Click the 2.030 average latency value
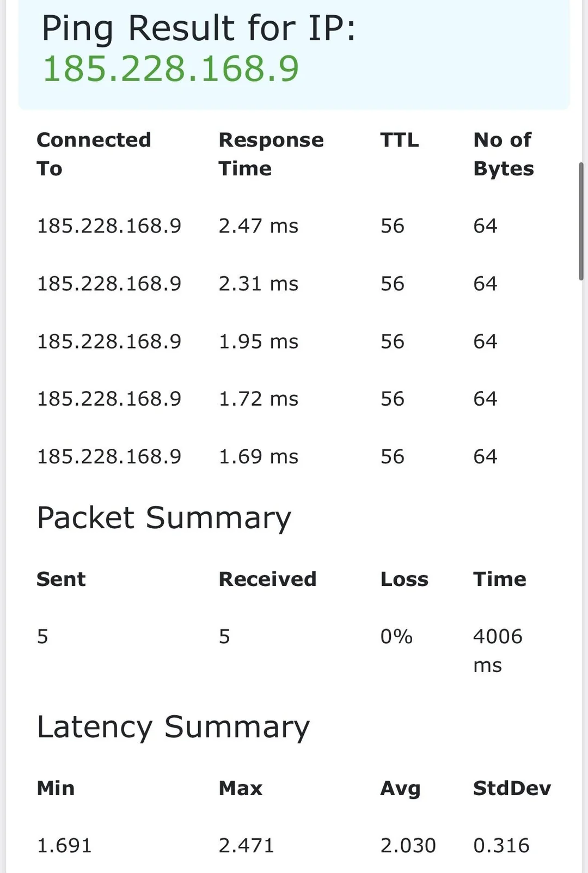Image resolution: width=588 pixels, height=873 pixels. click(408, 845)
